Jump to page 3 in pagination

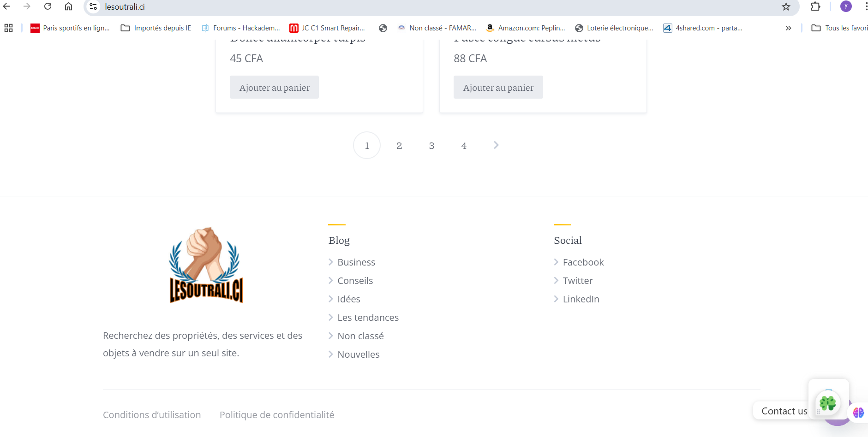[x=431, y=146]
